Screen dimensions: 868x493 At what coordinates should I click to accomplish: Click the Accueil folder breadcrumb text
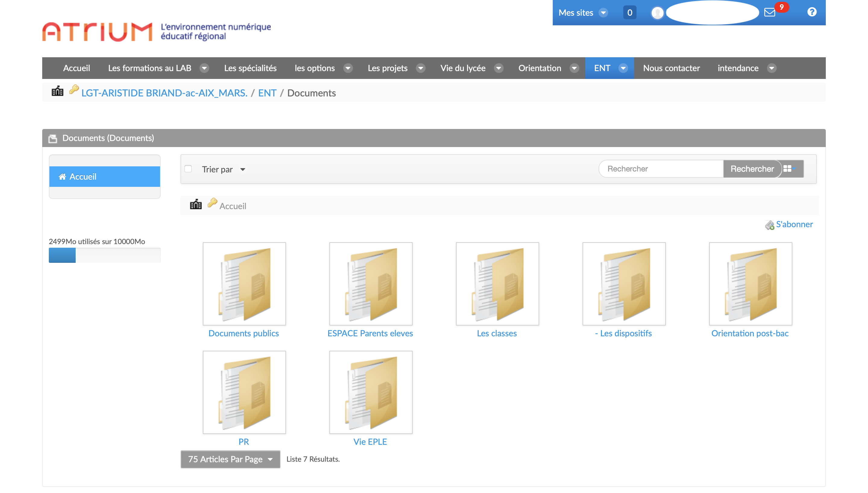pyautogui.click(x=233, y=206)
